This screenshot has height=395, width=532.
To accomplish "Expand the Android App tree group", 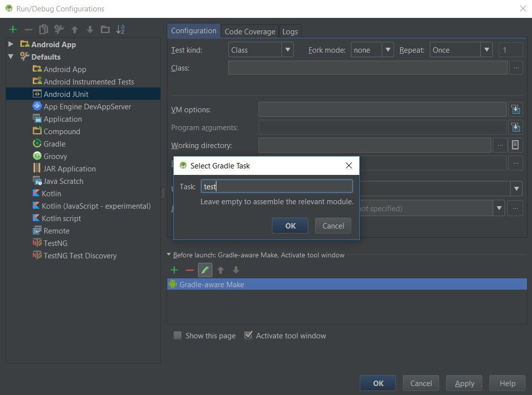I will (11, 44).
